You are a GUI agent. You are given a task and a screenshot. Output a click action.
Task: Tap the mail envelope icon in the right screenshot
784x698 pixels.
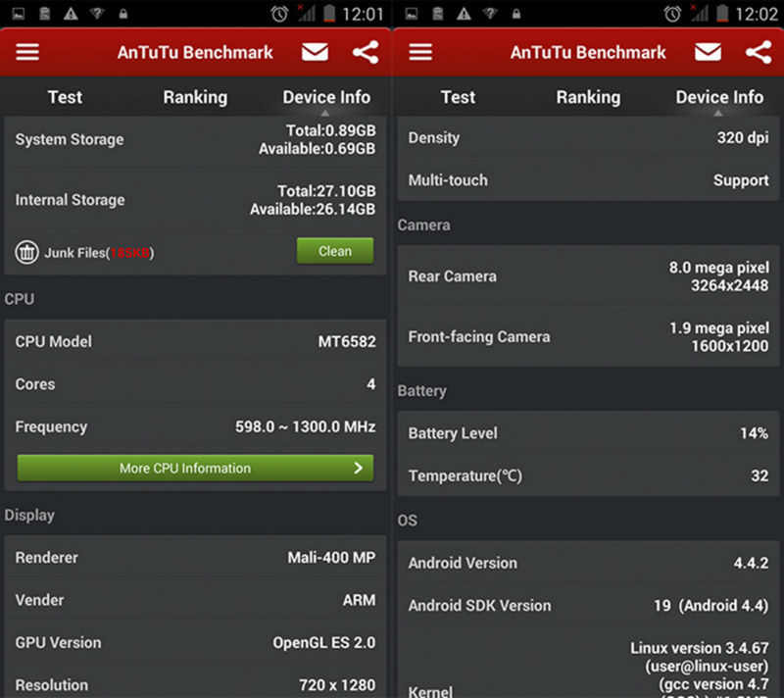708,52
